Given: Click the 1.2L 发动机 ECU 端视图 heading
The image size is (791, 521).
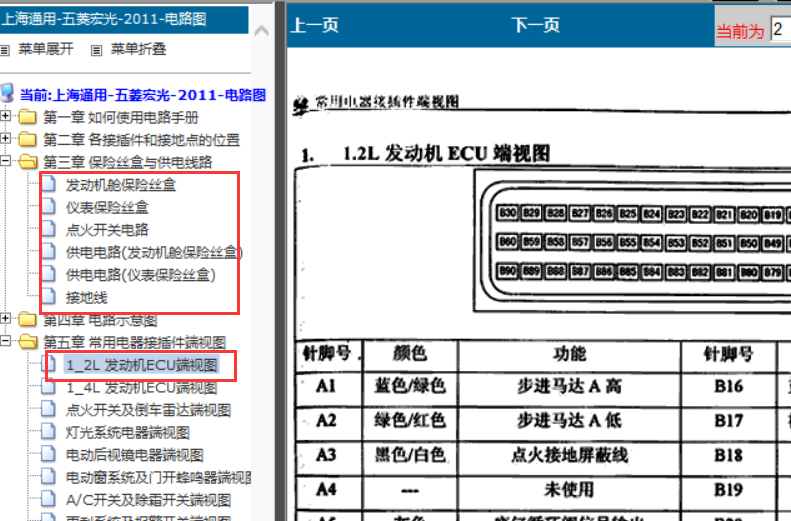Looking at the screenshot, I should [x=446, y=153].
